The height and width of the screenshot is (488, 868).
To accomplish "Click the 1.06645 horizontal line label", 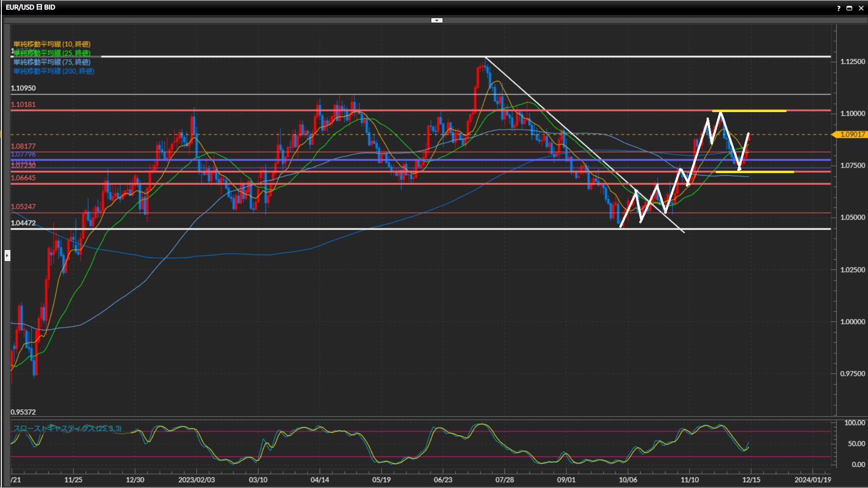I will [x=23, y=178].
